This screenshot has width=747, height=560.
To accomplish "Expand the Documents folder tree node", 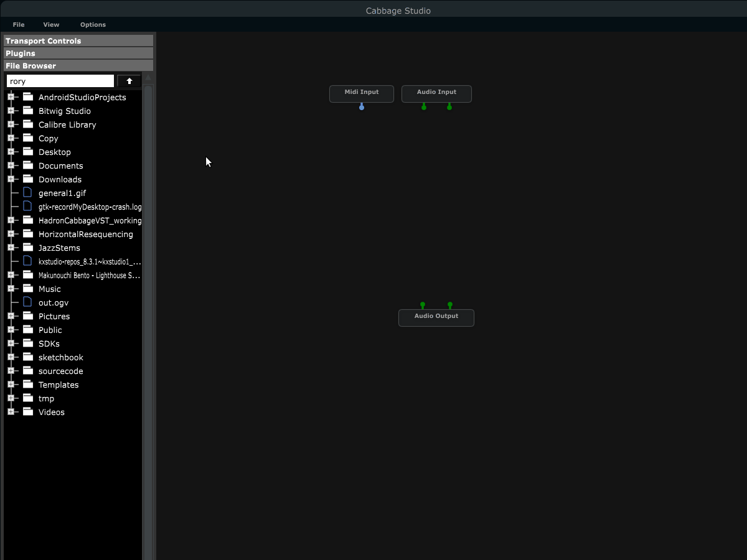I will tap(11, 166).
